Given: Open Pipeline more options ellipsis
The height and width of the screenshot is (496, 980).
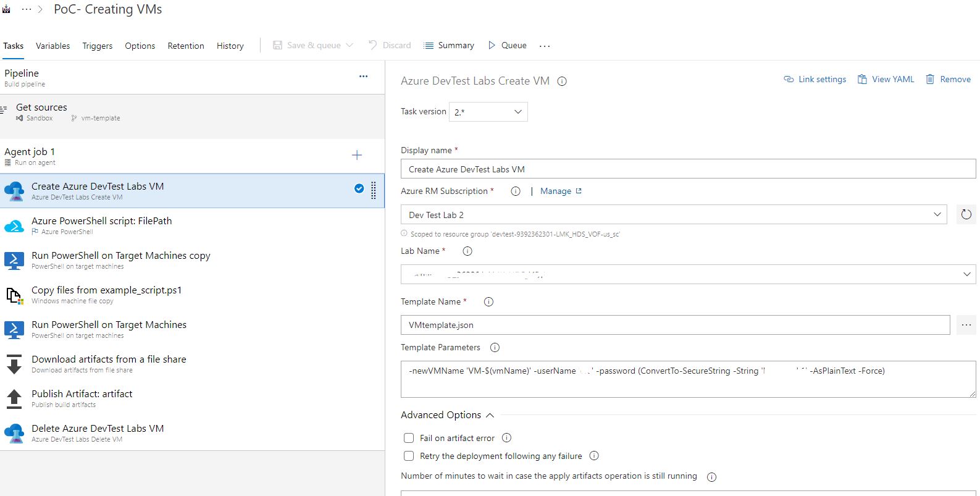Looking at the screenshot, I should [363, 77].
